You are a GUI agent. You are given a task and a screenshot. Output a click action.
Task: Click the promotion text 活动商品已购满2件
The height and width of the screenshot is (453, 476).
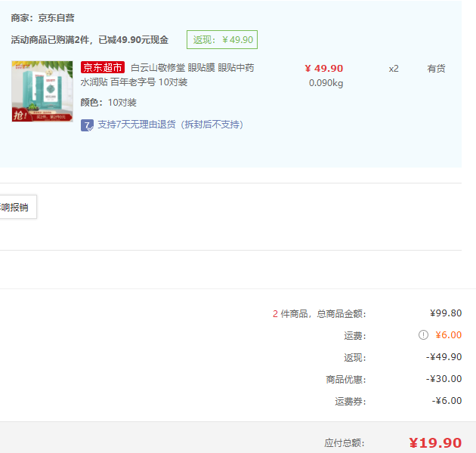pos(90,40)
